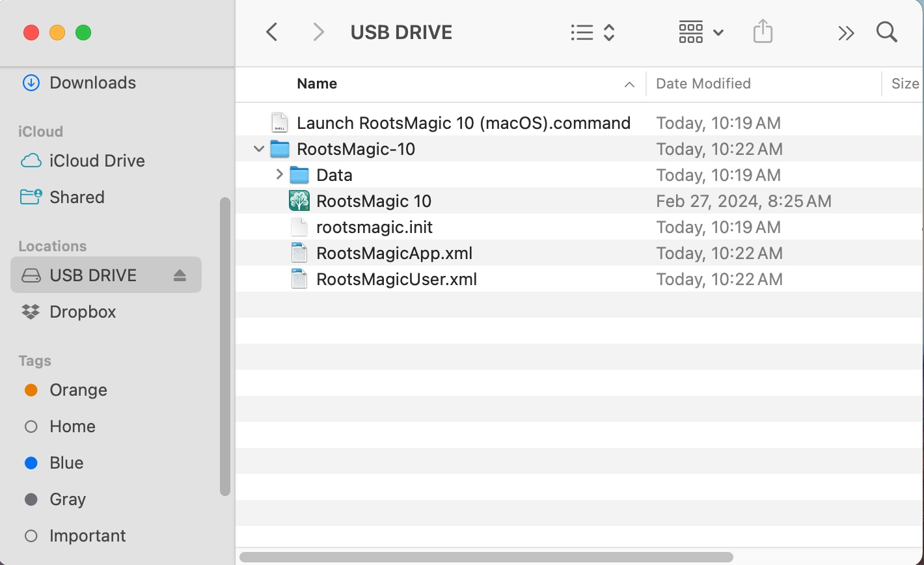This screenshot has width=924, height=565.
Task: Open Shared in the sidebar
Action: click(x=77, y=197)
